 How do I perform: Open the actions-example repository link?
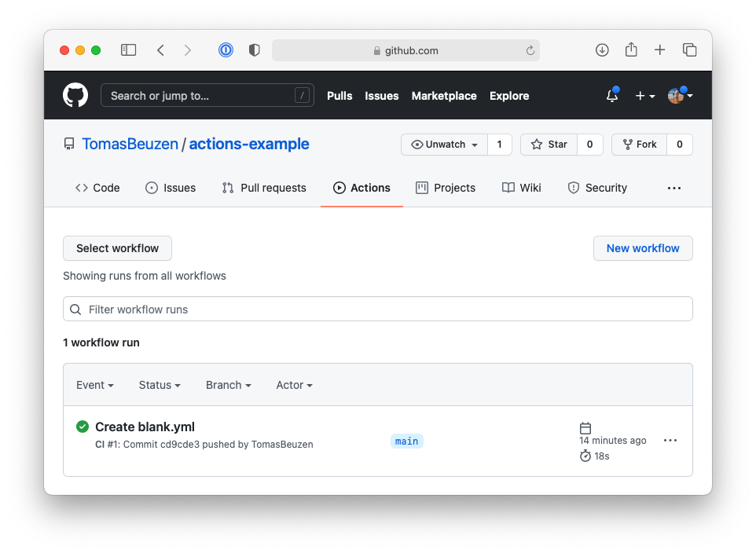pos(249,144)
